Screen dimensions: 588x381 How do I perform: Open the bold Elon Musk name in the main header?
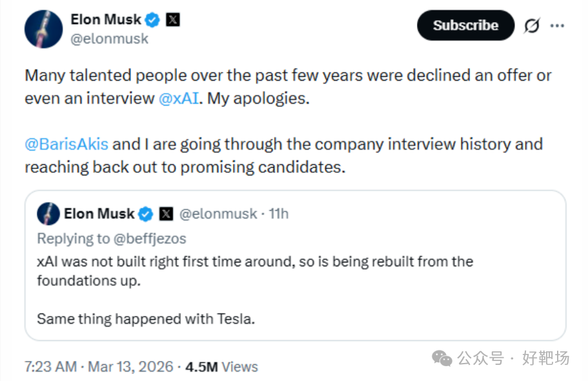click(x=105, y=20)
